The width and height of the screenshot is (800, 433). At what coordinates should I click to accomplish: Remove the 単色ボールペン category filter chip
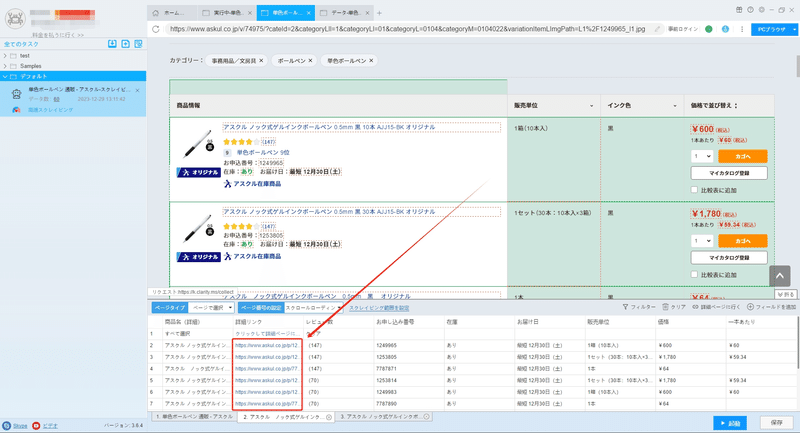click(x=371, y=61)
